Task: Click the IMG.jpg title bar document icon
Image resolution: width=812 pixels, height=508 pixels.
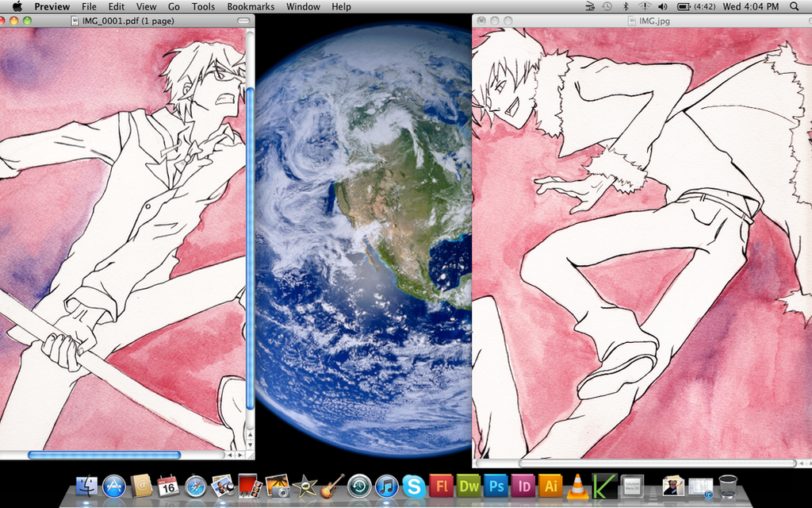Action: coord(632,21)
